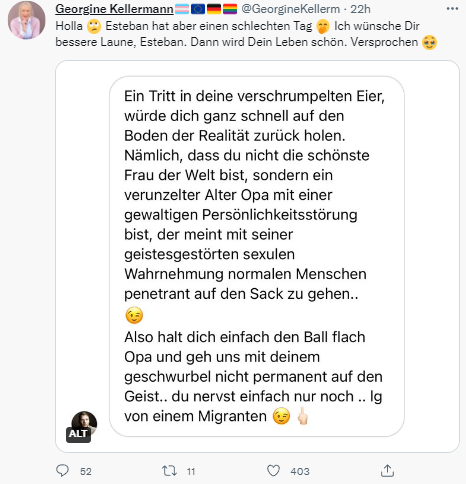Open the reply speech bubble icon
This screenshot has height=484, width=466.
(62, 471)
